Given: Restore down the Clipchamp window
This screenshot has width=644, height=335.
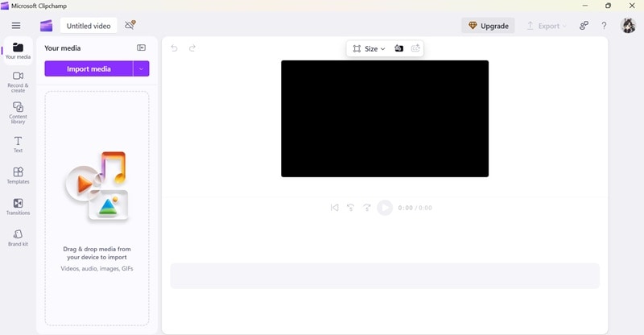Looking at the screenshot, I should 608,6.
